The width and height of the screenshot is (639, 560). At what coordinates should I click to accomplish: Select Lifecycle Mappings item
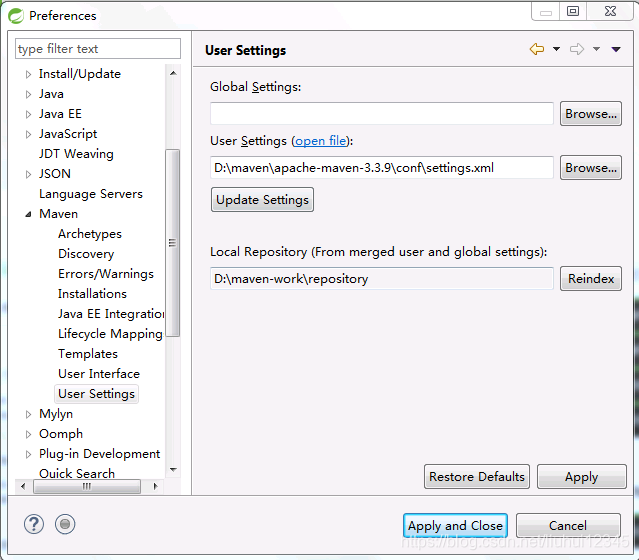click(x=110, y=333)
